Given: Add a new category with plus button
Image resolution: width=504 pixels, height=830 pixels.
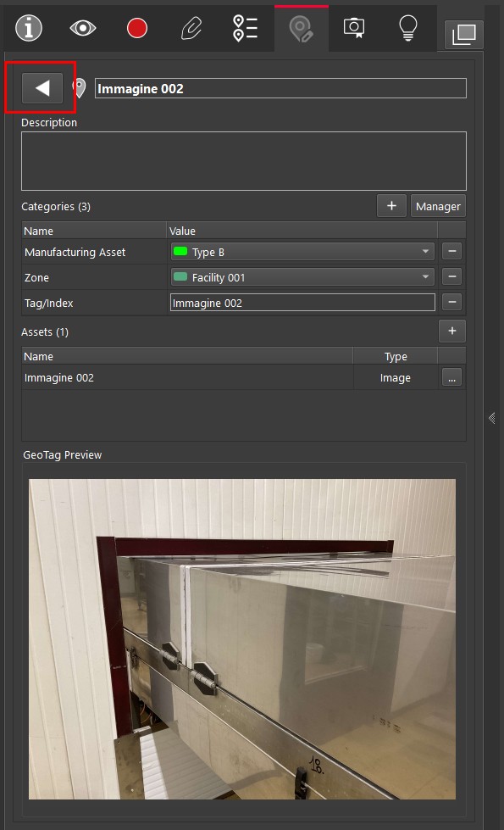Looking at the screenshot, I should pos(391,206).
